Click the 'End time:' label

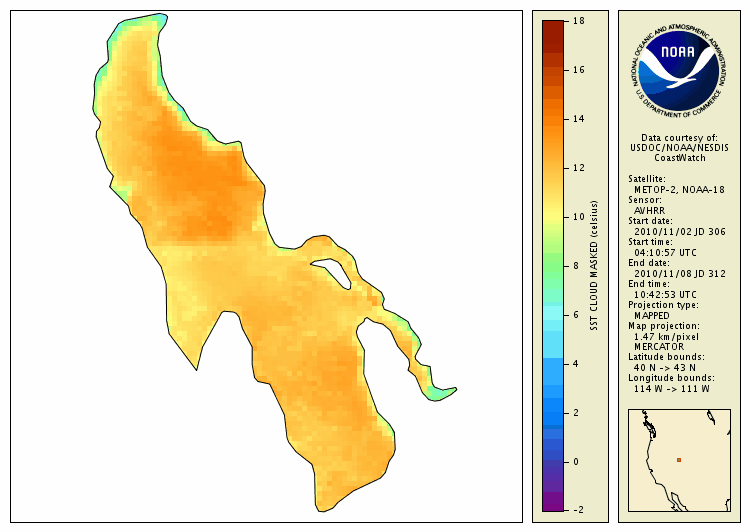coord(649,284)
